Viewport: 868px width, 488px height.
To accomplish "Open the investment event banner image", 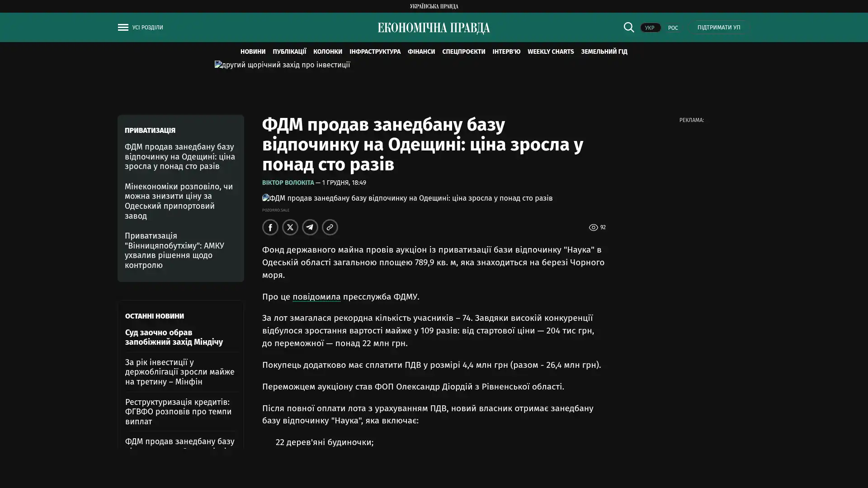I will pos(282,65).
